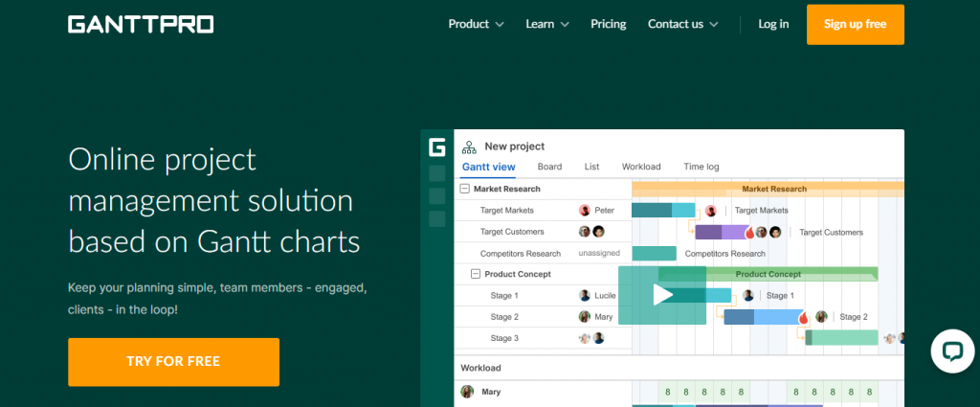Click the fire priority icon on Target Customers bar

click(x=750, y=232)
